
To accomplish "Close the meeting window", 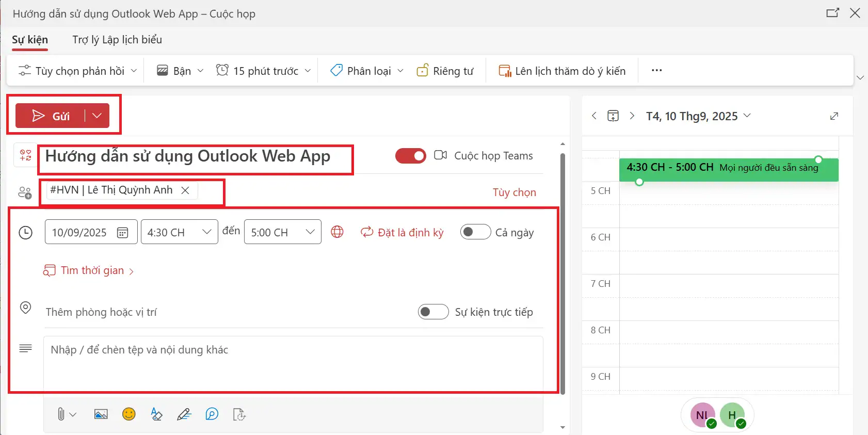I will [x=855, y=13].
